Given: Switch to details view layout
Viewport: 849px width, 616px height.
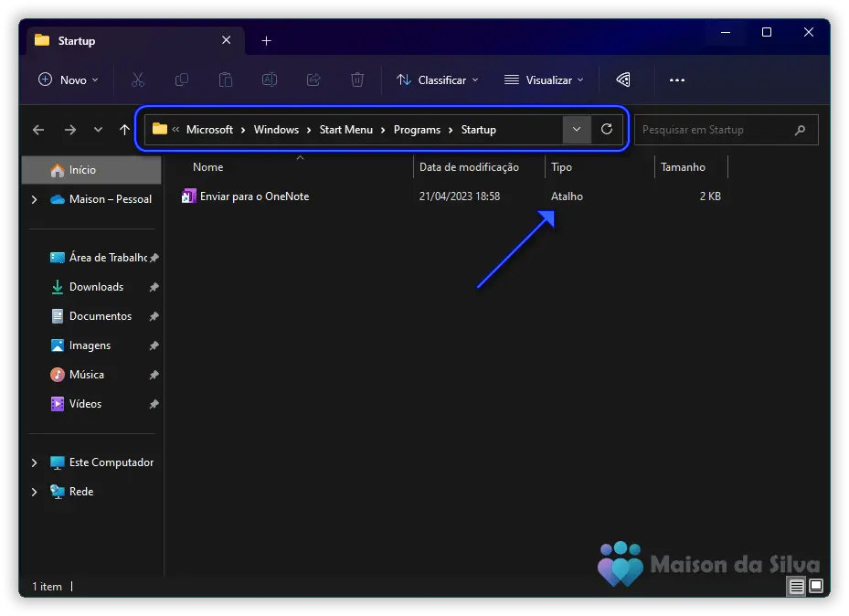Looking at the screenshot, I should point(797,586).
